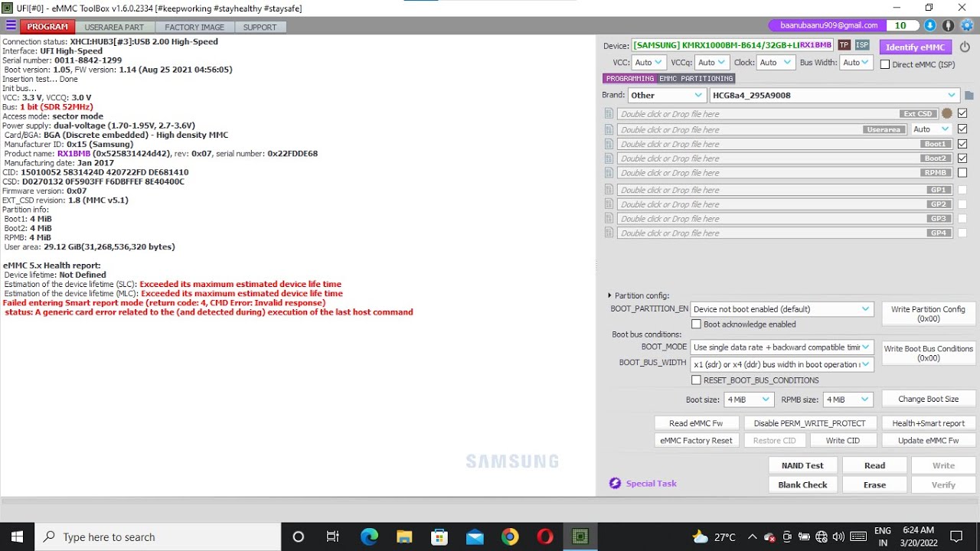Click the file icon on the Userarea row
The height and width of the screenshot is (551, 980).
[x=609, y=129]
